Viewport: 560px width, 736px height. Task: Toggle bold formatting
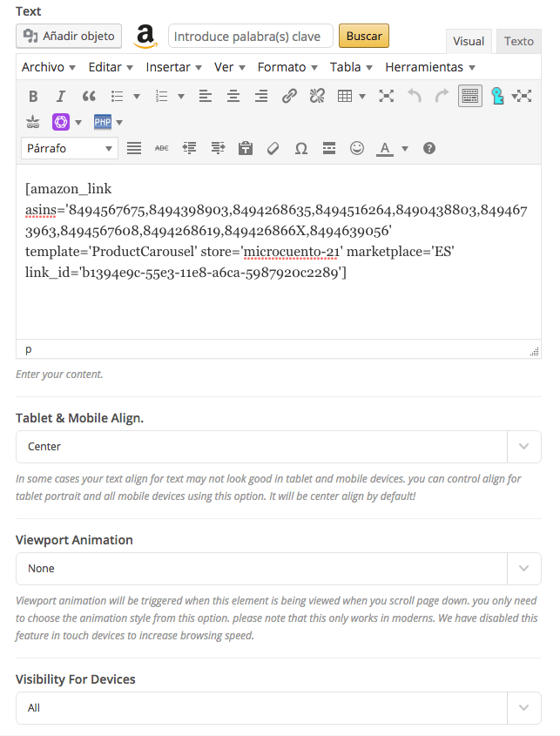pyautogui.click(x=33, y=96)
